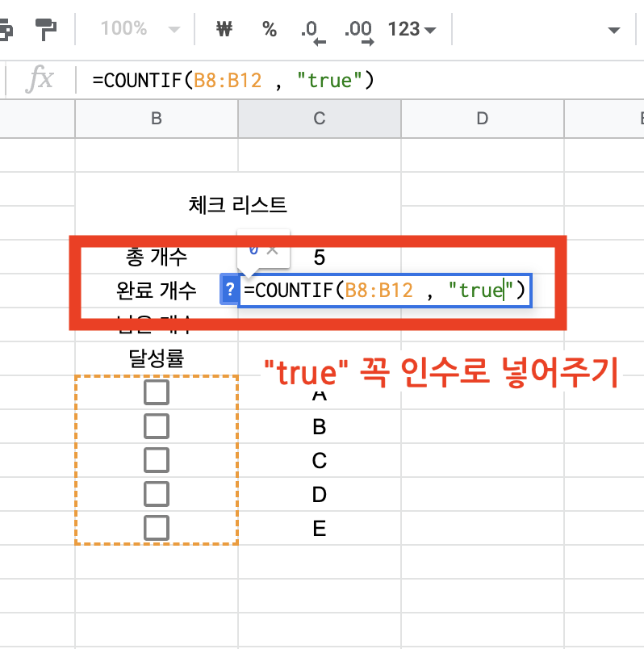
Task: Increase decimal places button
Action: point(359,32)
